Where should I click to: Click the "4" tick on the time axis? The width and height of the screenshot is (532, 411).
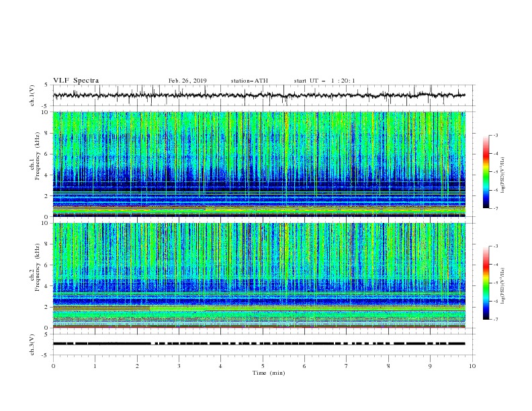coord(220,366)
